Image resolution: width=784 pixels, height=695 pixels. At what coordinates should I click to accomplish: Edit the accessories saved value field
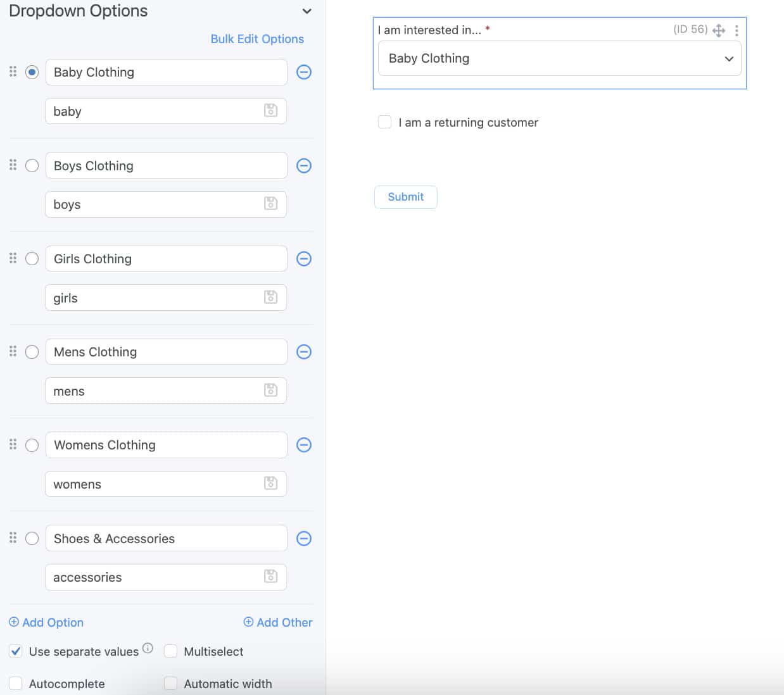click(x=166, y=577)
